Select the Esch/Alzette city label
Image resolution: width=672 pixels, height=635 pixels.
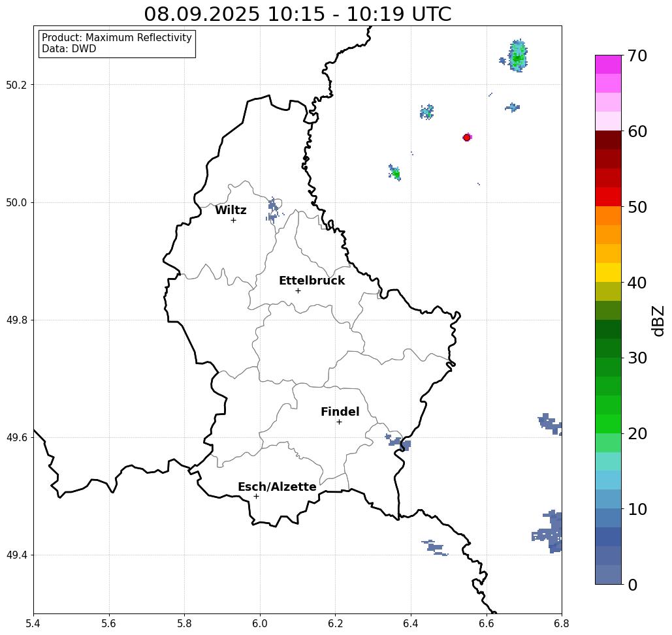pyautogui.click(x=277, y=486)
